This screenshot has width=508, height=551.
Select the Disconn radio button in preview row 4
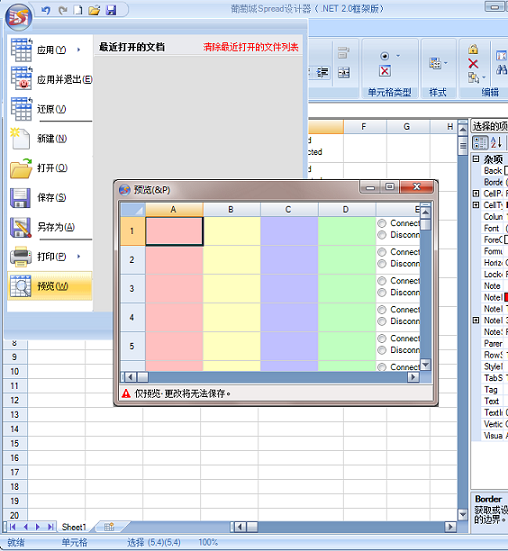coord(382,321)
